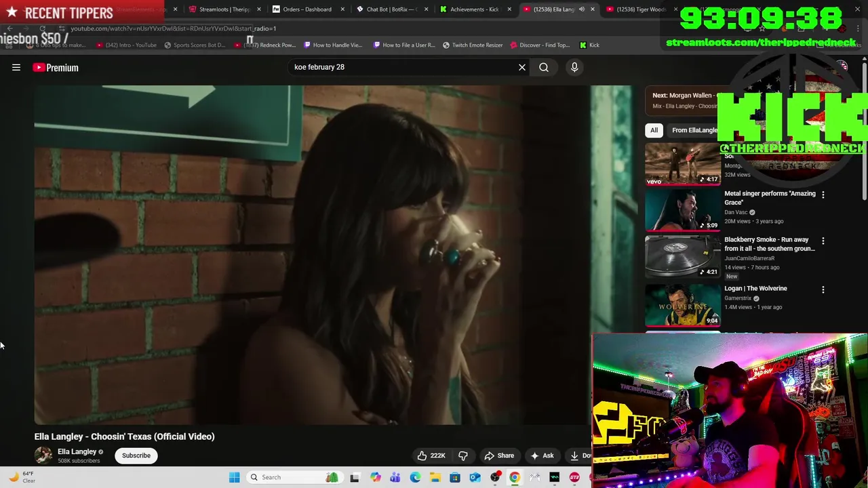
Task: Select the All filter chip
Action: [654, 130]
